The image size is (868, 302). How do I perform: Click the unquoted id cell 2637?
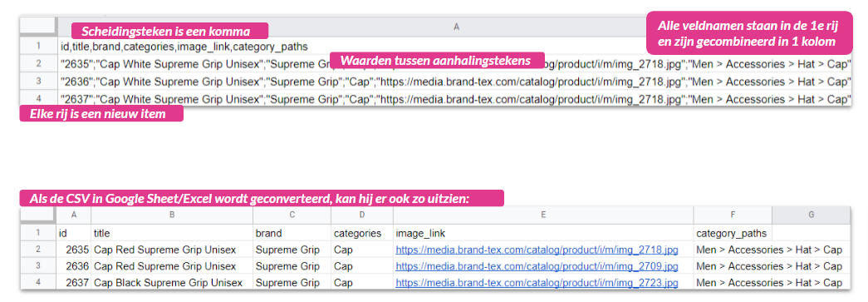[74, 283]
